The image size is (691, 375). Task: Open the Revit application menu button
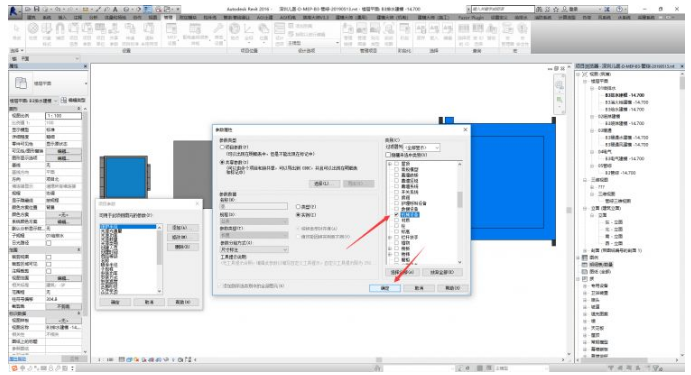[x=14, y=11]
